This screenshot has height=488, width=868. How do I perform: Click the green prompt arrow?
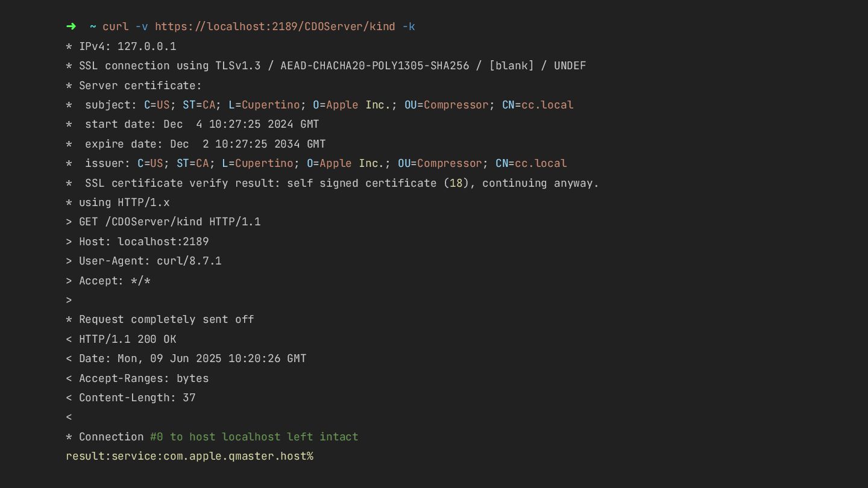coord(71,27)
